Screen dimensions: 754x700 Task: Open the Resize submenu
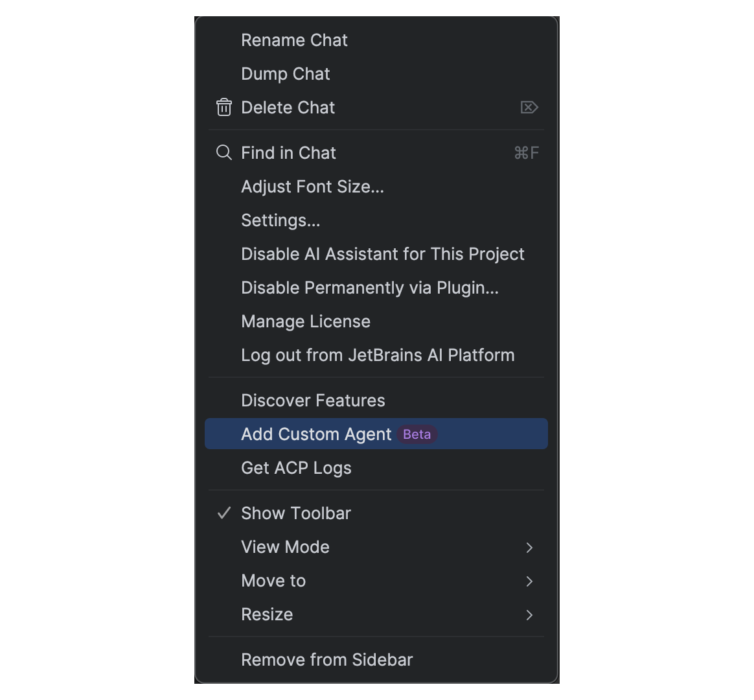pos(267,614)
